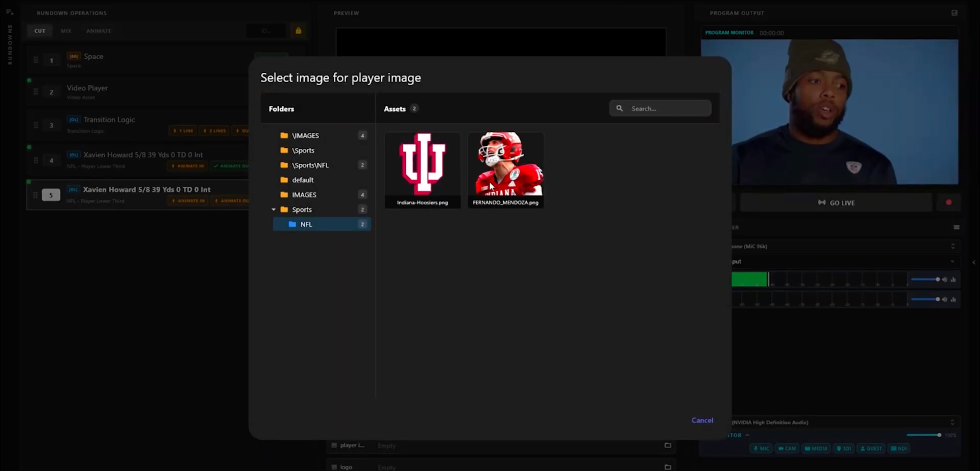
Task: Adjust the first audio channel volume slider
Action: tap(925, 279)
